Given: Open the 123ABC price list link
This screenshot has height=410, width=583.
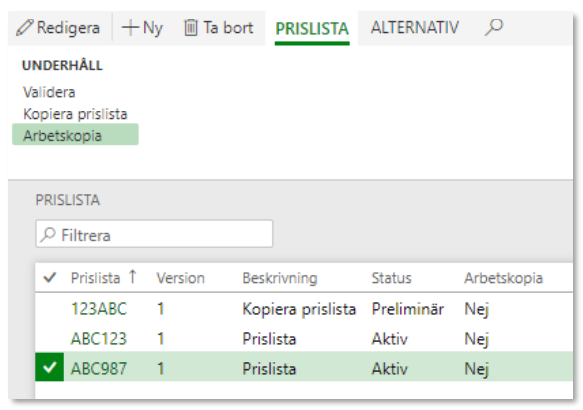Looking at the screenshot, I should point(99,309).
